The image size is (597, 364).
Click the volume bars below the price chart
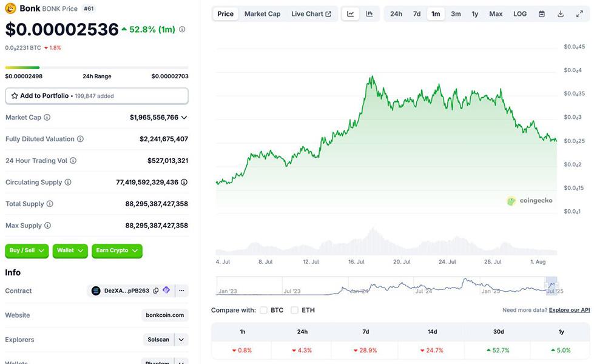(386, 243)
